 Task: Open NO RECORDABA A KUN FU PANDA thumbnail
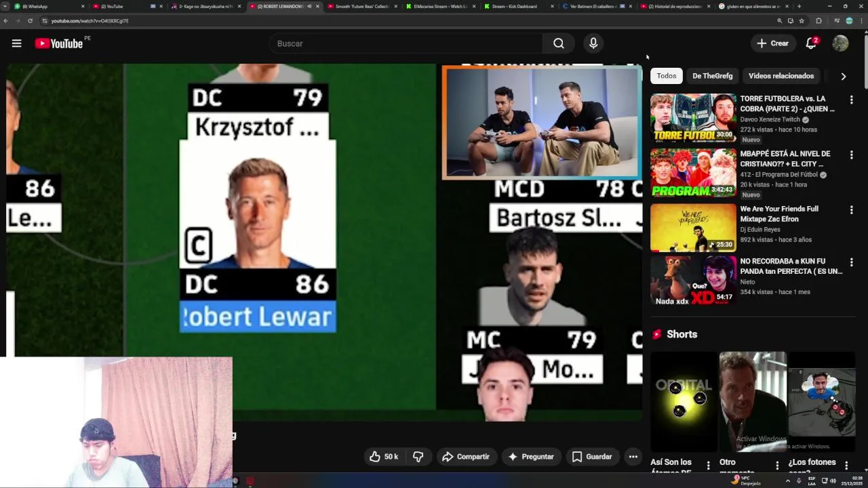[x=693, y=280]
